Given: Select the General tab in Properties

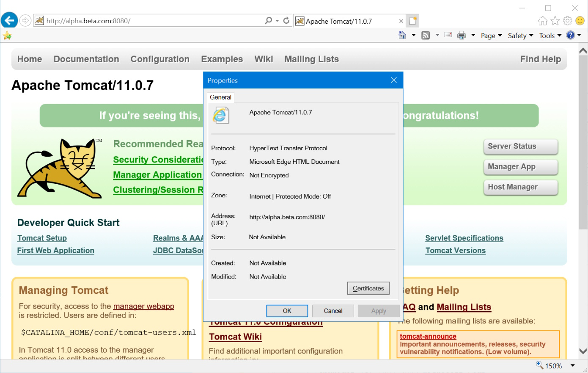Looking at the screenshot, I should (220, 97).
